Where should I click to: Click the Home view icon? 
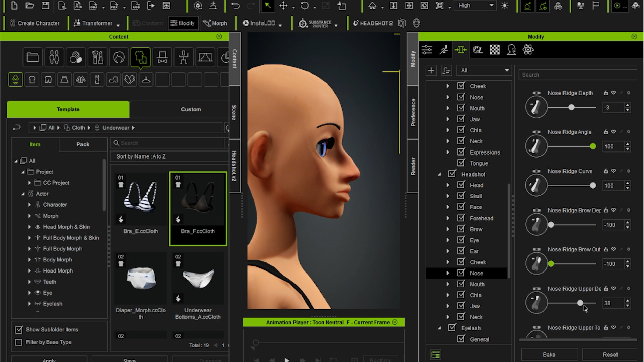pos(372,6)
